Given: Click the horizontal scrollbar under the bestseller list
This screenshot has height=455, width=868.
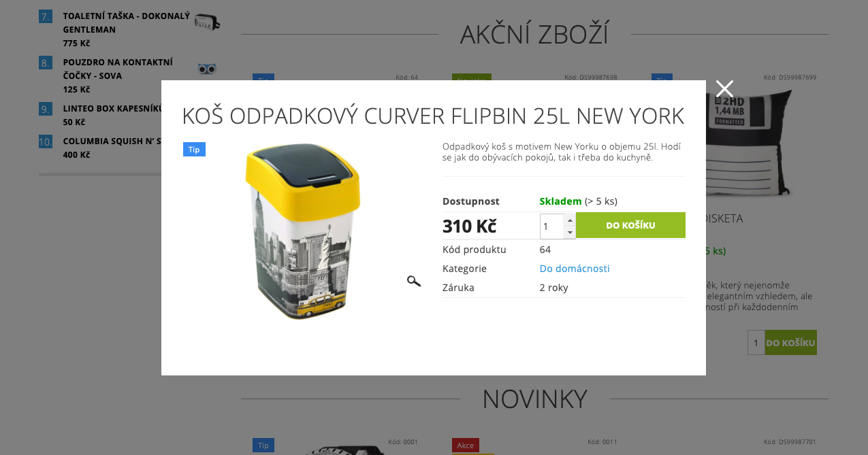Looking at the screenshot, I should [x=100, y=175].
